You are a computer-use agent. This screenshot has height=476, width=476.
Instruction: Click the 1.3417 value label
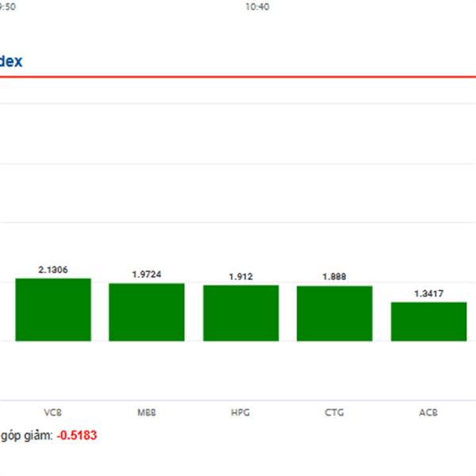(x=428, y=294)
